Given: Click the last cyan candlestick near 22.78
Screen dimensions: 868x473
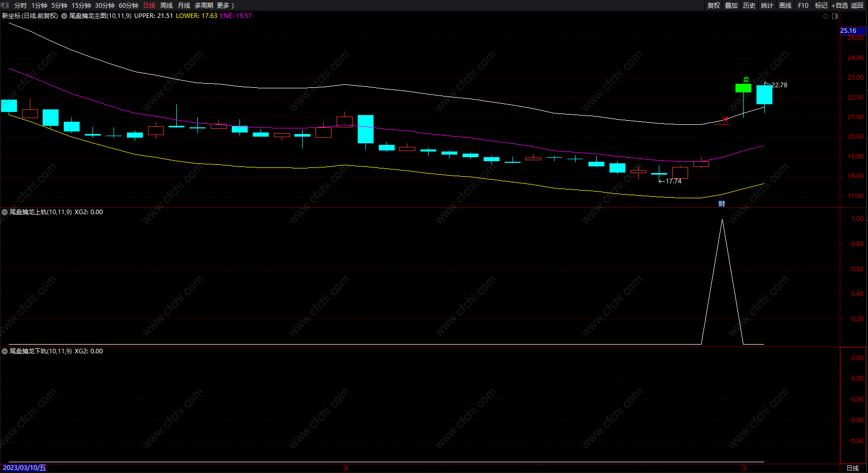Looking at the screenshot, I should click(x=764, y=94).
